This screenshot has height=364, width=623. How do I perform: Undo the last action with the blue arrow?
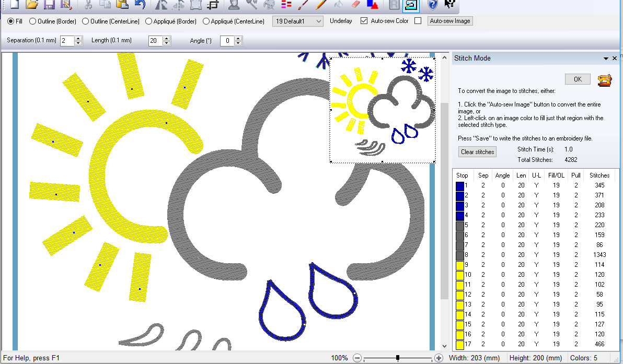point(140,4)
